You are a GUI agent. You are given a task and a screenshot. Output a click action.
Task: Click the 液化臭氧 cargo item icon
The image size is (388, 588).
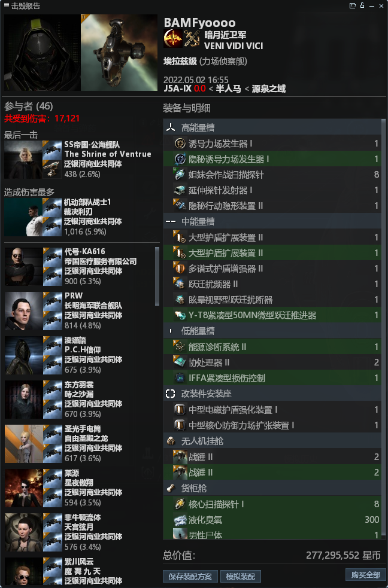(180, 519)
